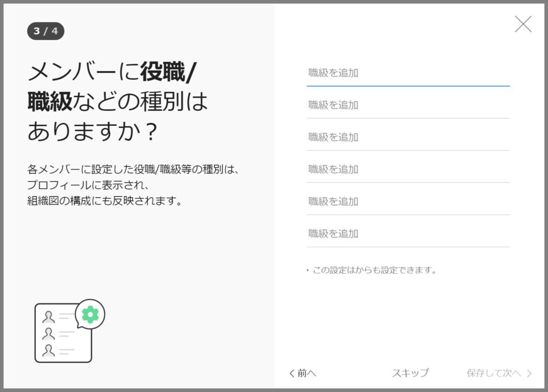
Task: Click the second 職級を追加 input field
Action: (x=408, y=105)
